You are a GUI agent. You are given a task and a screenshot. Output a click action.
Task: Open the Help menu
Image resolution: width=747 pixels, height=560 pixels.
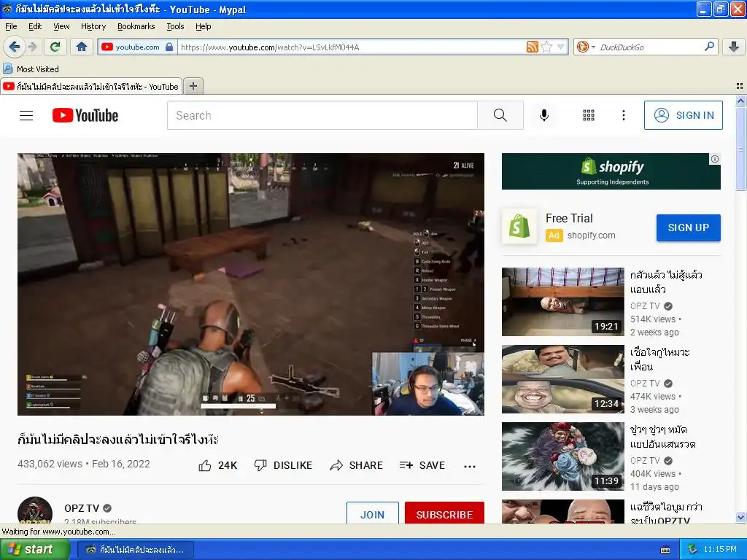point(204,26)
